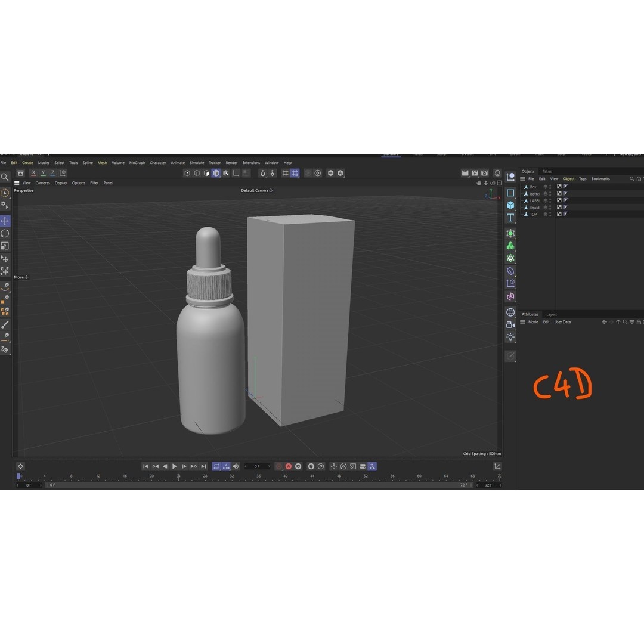The height and width of the screenshot is (644, 644).
Task: Select the Rotate tool
Action: point(5,233)
